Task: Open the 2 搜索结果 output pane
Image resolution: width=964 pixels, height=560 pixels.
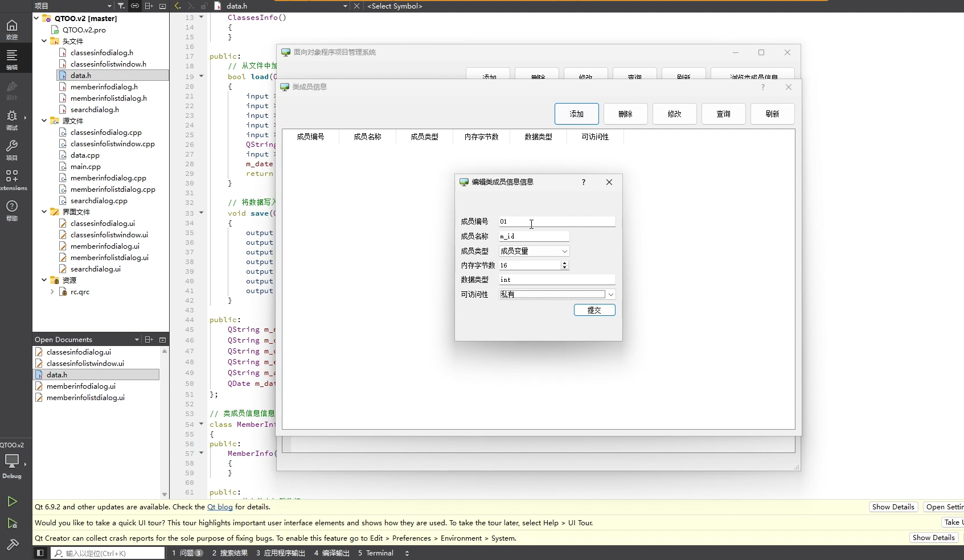Action: pos(229,553)
